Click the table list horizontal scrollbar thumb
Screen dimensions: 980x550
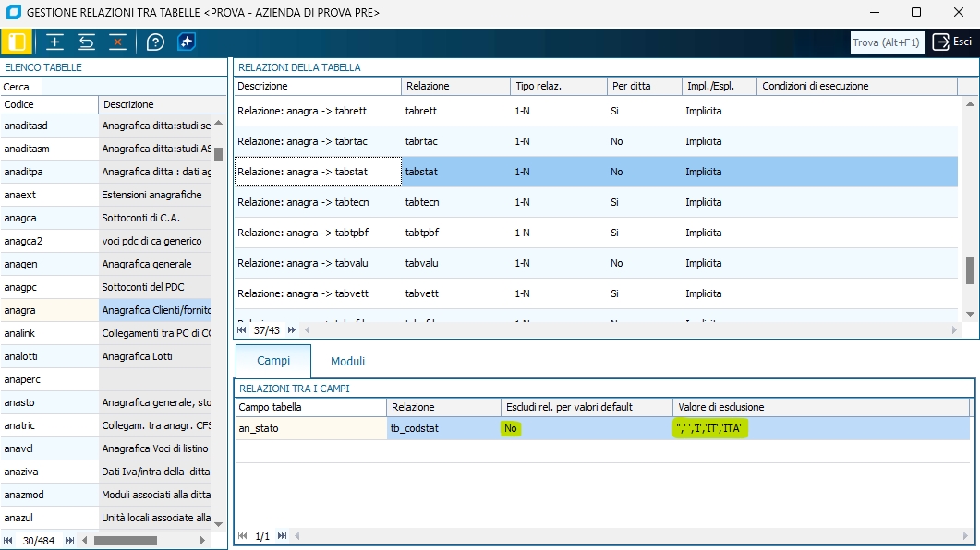coord(125,540)
